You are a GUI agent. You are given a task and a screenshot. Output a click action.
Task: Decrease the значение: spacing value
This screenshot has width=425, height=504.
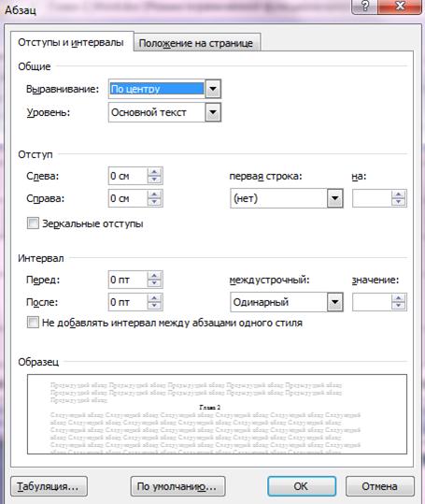click(398, 306)
